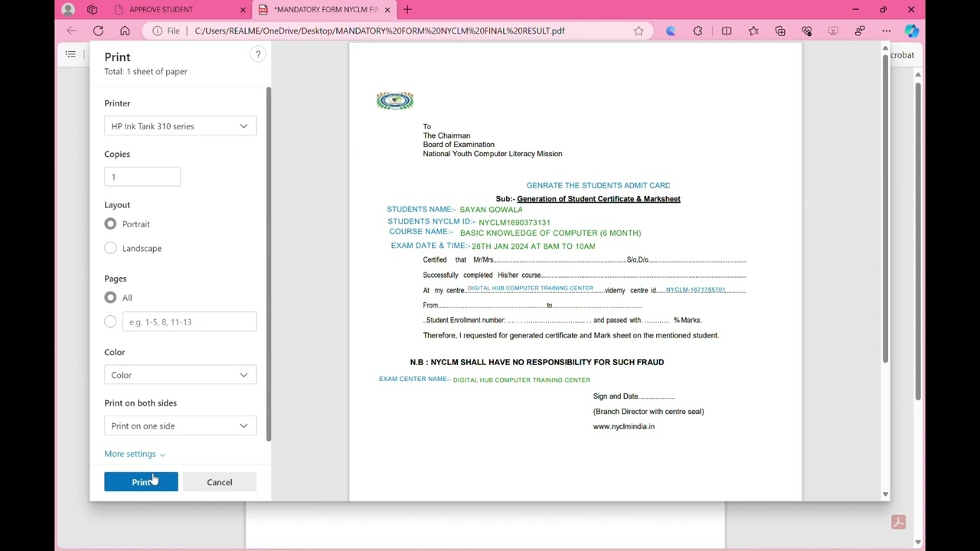This screenshot has height=551, width=980.
Task: Click the Screenshot capture icon
Action: [833, 31]
